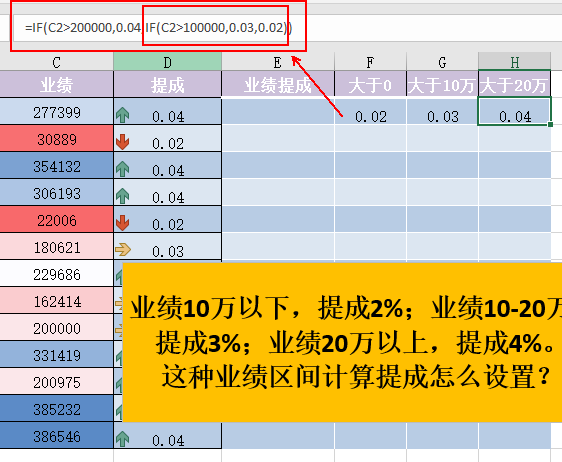Select cell with value 229686
562x462 pixels.
coord(57,274)
